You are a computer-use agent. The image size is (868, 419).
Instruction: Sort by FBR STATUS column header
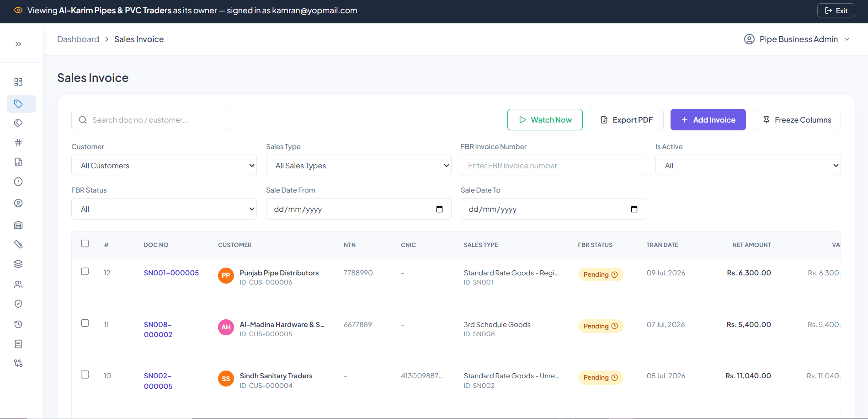pos(595,245)
